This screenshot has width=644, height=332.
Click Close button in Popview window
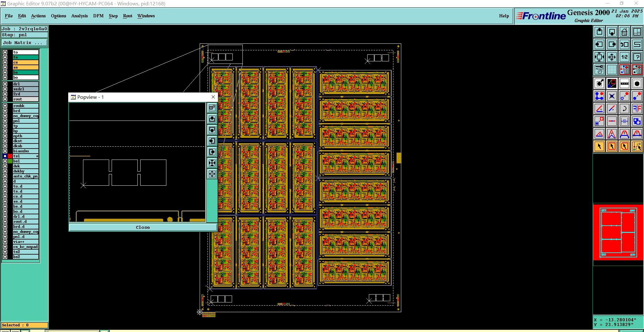coord(143,227)
